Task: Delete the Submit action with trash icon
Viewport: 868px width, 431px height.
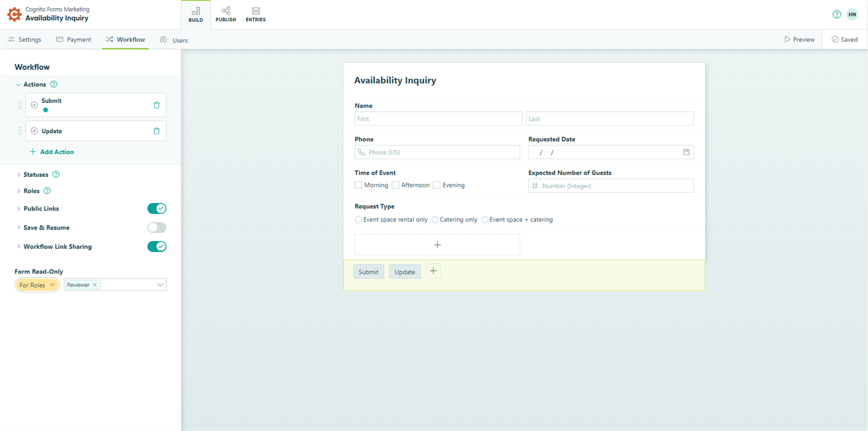Action: [x=156, y=105]
